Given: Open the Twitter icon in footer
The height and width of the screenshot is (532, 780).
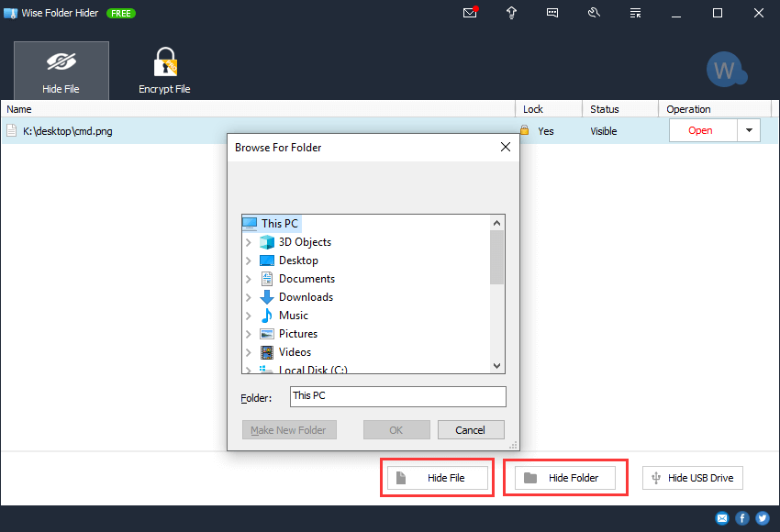Looking at the screenshot, I should click(763, 518).
